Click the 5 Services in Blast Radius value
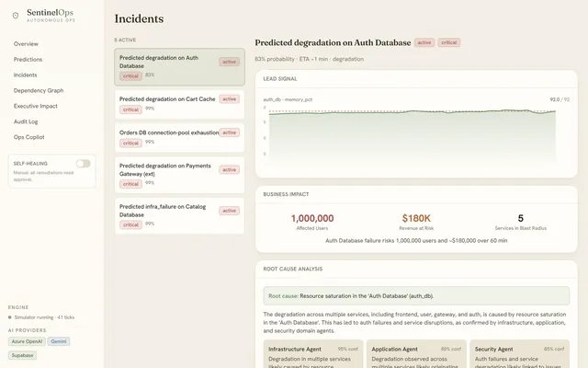This screenshot has width=588, height=368. pyautogui.click(x=521, y=218)
